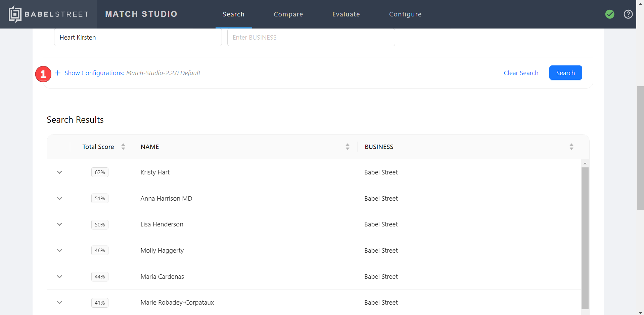Viewport: 644px width, 315px height.
Task: Click the Total Score column header
Action: (98, 147)
